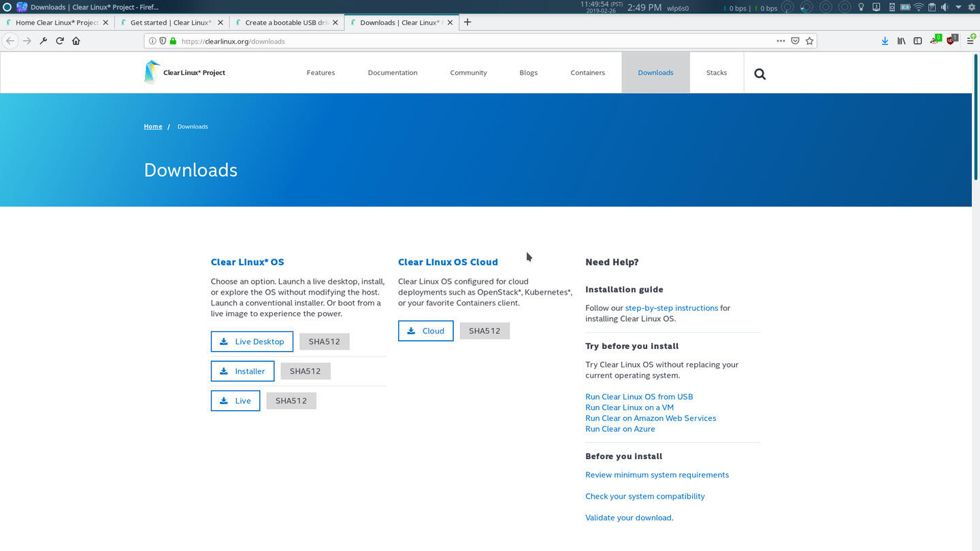980x551 pixels.
Task: Click the green padlock security icon
Action: pos(173,41)
